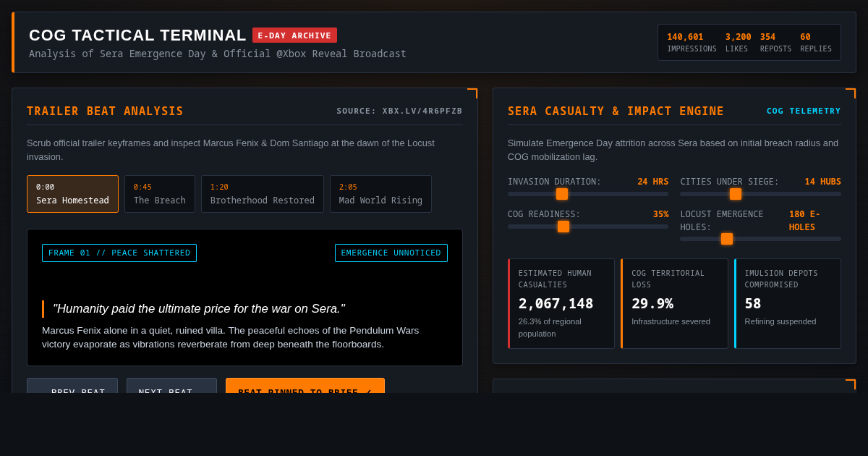Screen dimensions: 868x456
Task: Click the 180 E-HOLES value
Action: coord(804,221)
